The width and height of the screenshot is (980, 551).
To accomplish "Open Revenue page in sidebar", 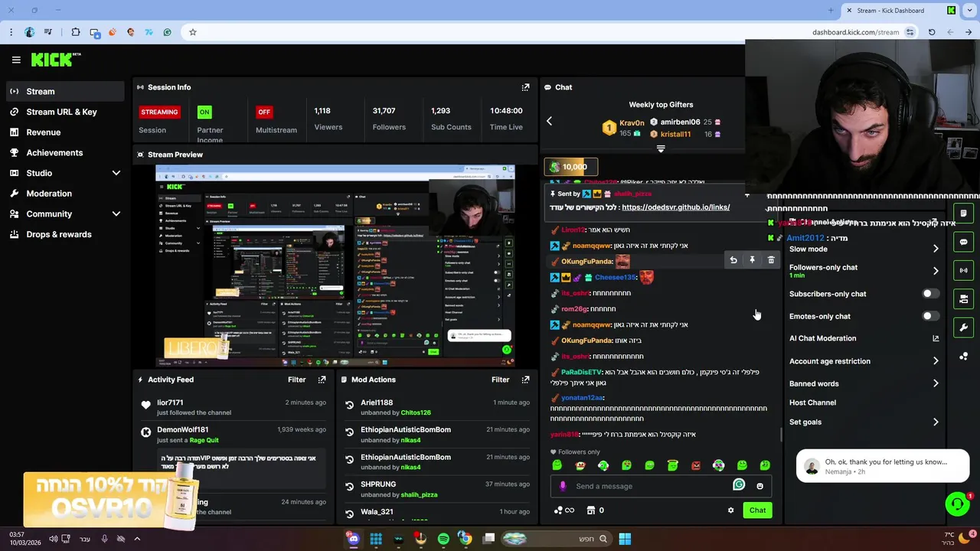I will 64,132.
